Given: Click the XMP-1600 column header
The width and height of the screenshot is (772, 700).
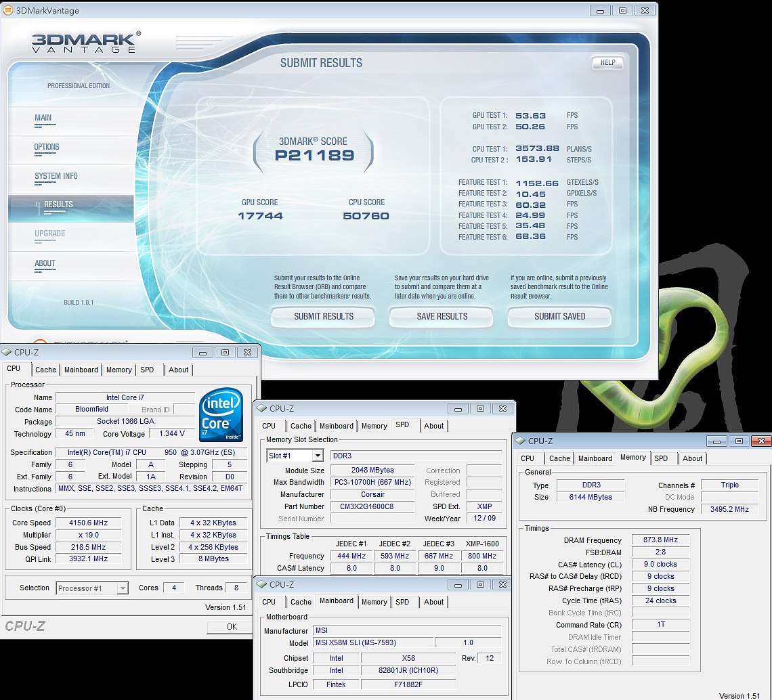Looking at the screenshot, I should click(x=482, y=544).
